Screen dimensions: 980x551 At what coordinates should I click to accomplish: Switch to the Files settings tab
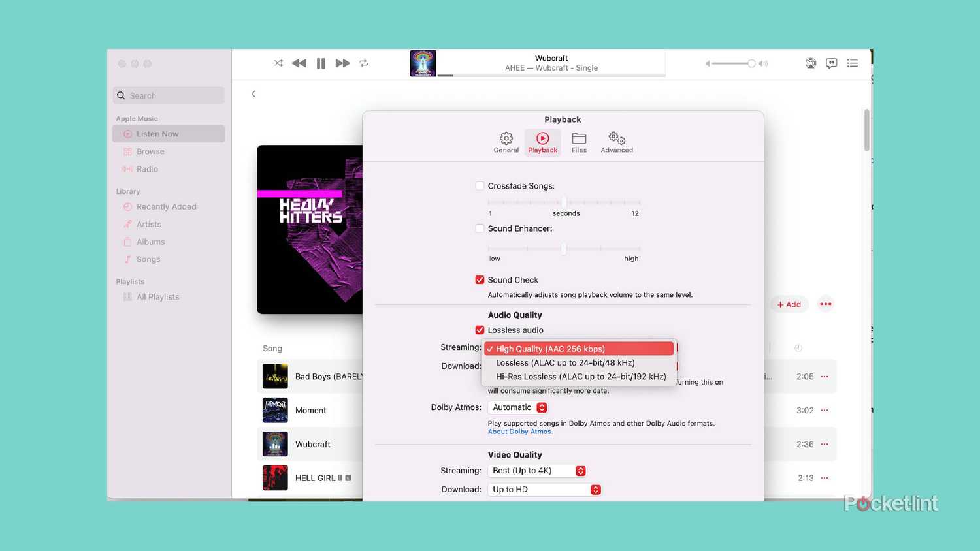click(x=579, y=142)
